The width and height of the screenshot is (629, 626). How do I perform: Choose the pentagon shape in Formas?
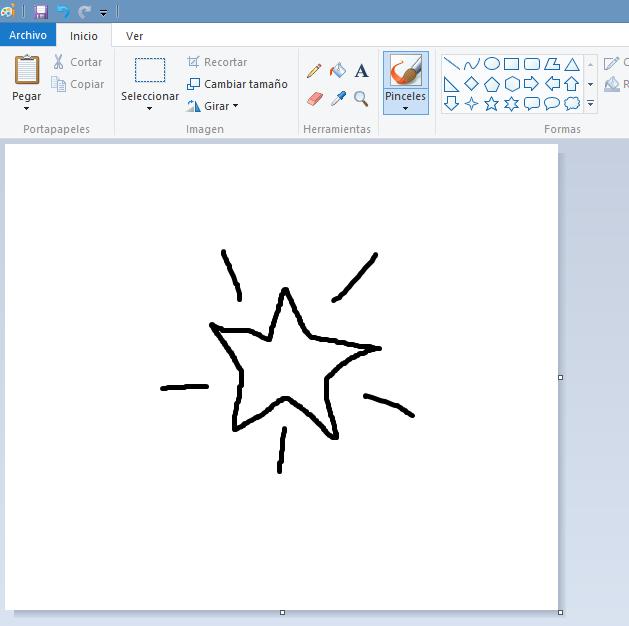(x=491, y=84)
